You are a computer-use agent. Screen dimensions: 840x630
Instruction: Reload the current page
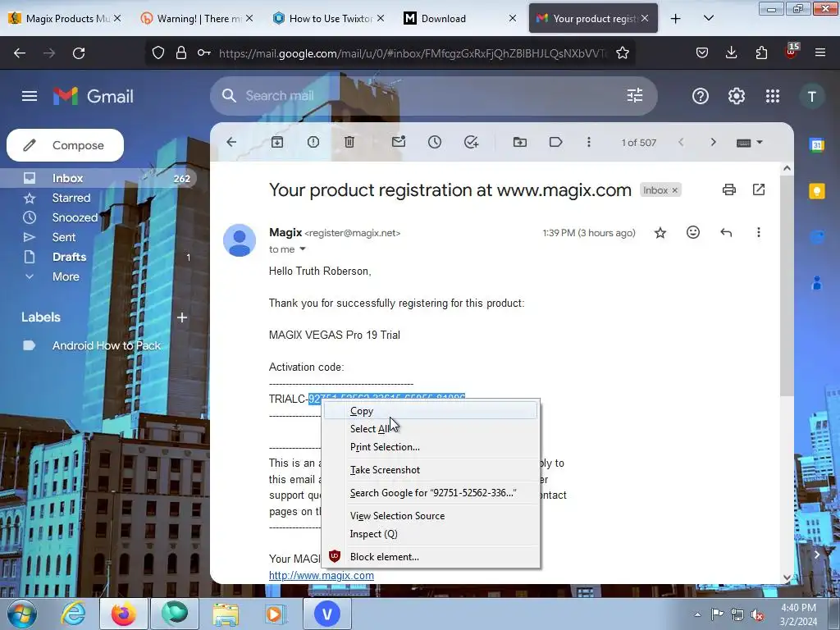pos(79,52)
